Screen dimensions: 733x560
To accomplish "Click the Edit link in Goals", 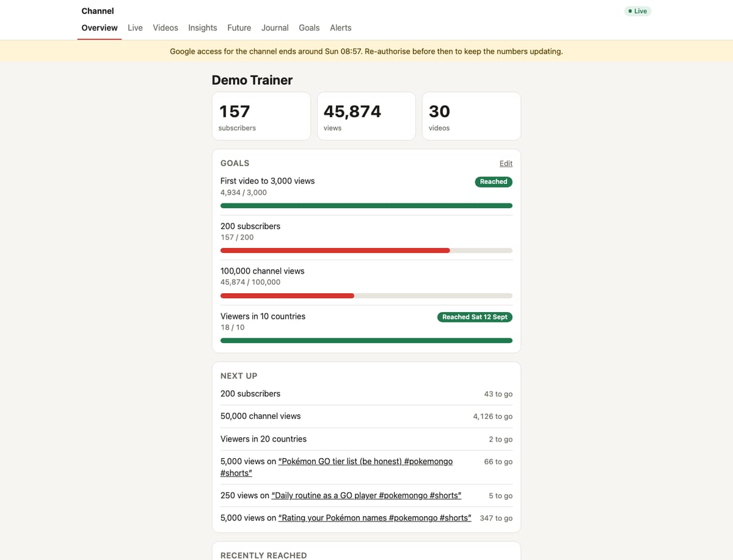I will (506, 164).
